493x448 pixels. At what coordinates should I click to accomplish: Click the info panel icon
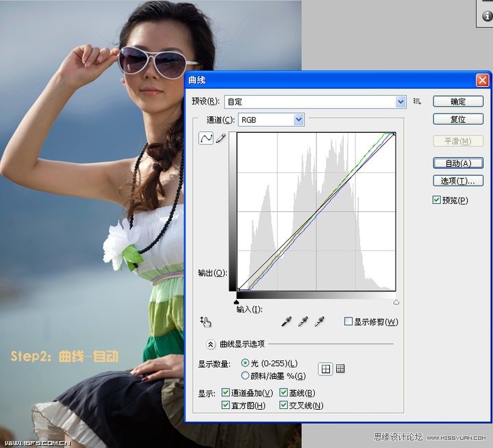(x=488, y=16)
